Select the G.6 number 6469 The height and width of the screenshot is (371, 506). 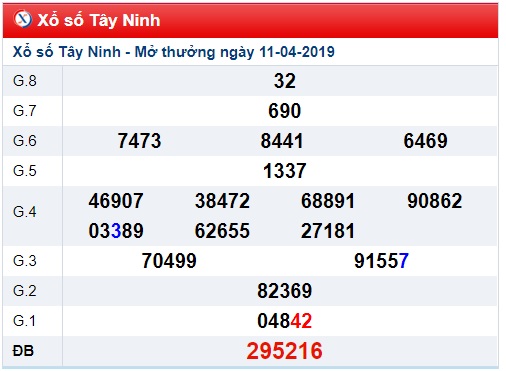coord(425,141)
